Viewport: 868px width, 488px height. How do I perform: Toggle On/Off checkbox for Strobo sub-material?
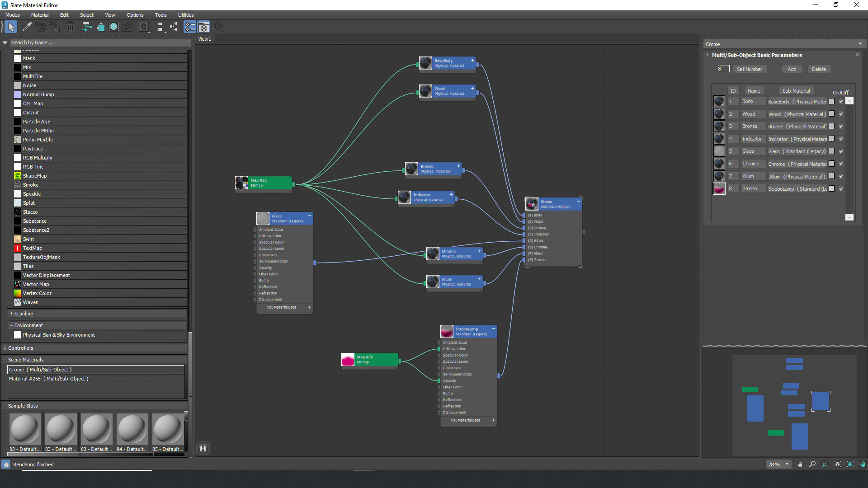click(841, 189)
